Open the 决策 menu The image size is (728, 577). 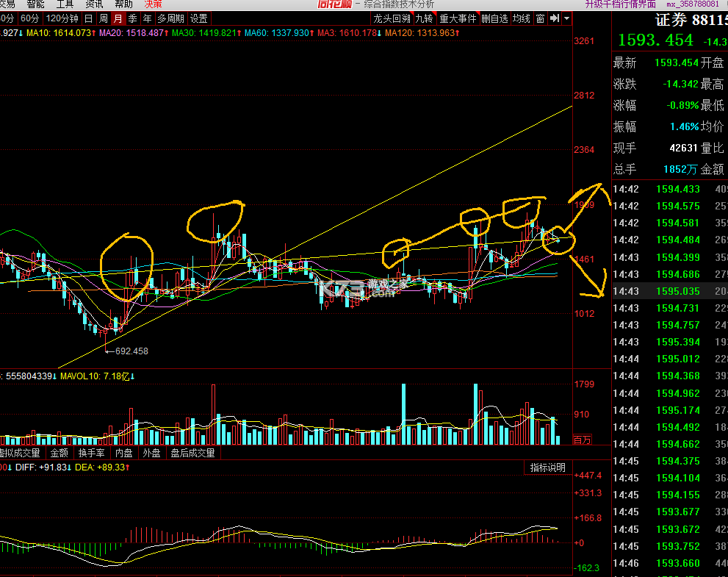(154, 4)
